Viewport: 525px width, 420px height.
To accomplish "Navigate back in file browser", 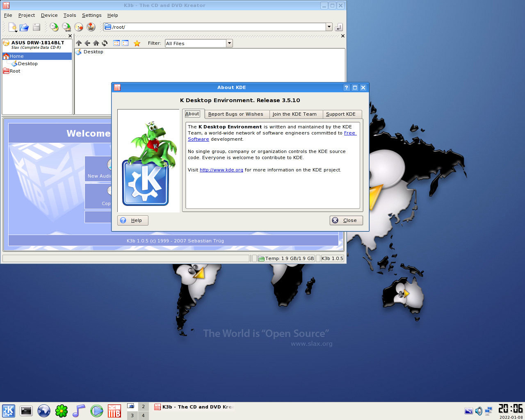I will 87,43.
